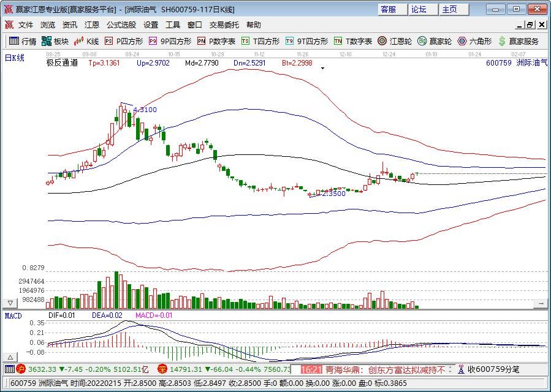Viewport: 551px width, 392px height.
Task: Open the 交易委托 menu
Action: 224,25
